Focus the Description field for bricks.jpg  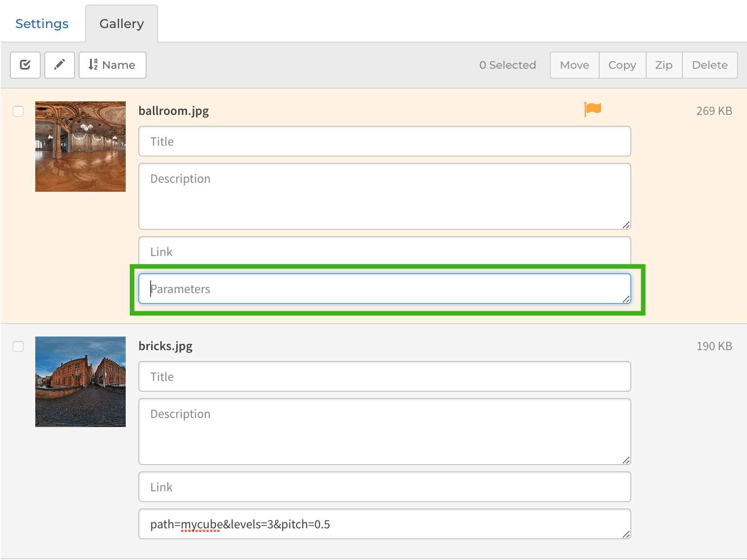click(x=385, y=432)
